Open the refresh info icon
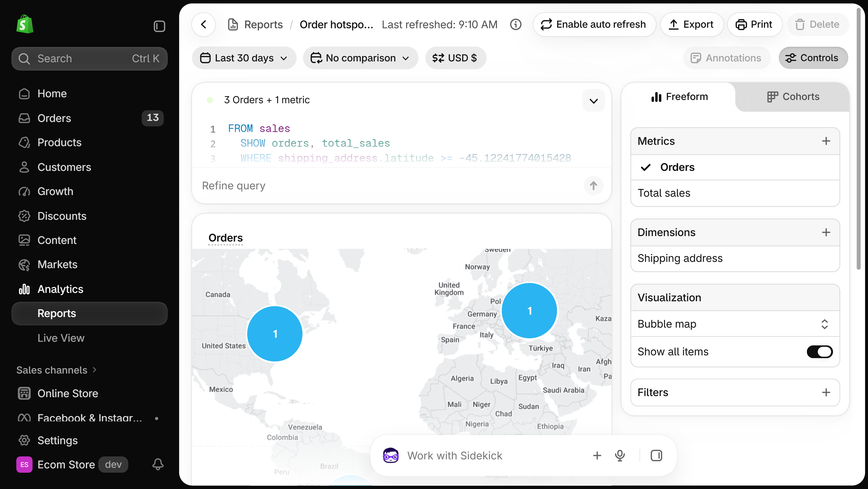This screenshot has height=489, width=868. (515, 24)
